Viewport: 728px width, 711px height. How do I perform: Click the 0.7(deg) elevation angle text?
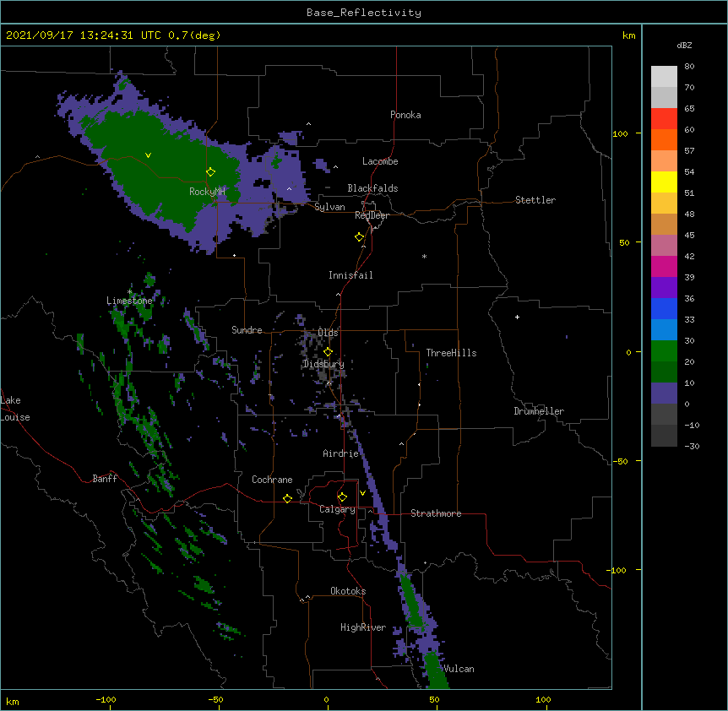(194, 35)
